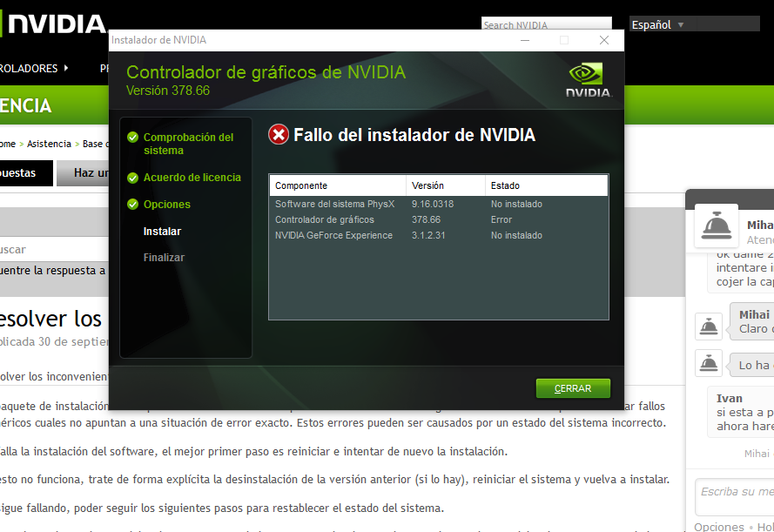774x532 pixels.
Task: Click the Buscar search box on the support page
Action: [54, 249]
